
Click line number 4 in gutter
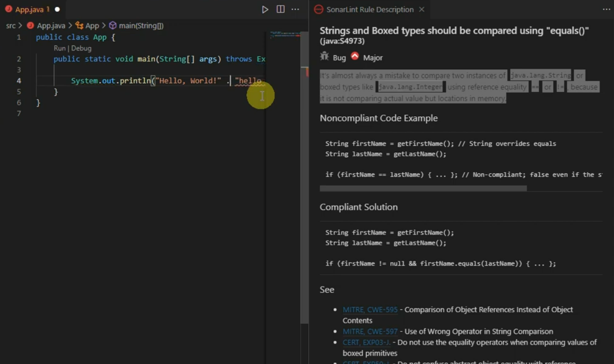click(x=19, y=81)
